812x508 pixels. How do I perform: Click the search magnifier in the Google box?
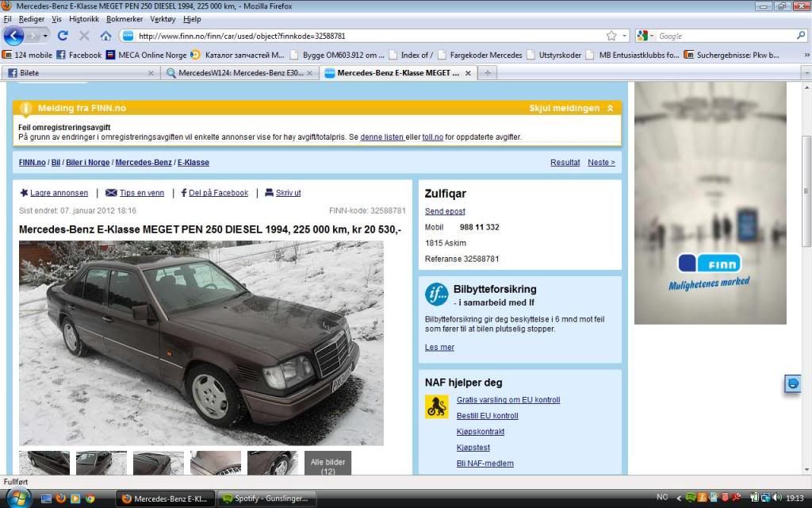[x=800, y=36]
